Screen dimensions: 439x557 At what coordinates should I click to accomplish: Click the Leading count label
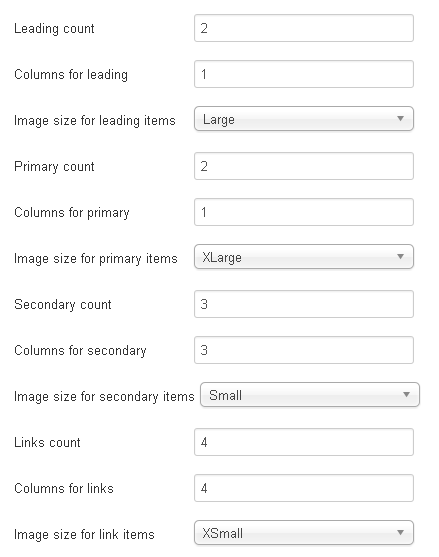(x=54, y=28)
